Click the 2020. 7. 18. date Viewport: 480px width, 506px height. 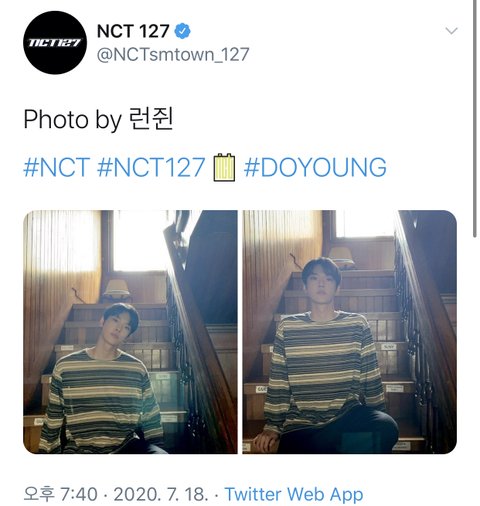click(161, 494)
